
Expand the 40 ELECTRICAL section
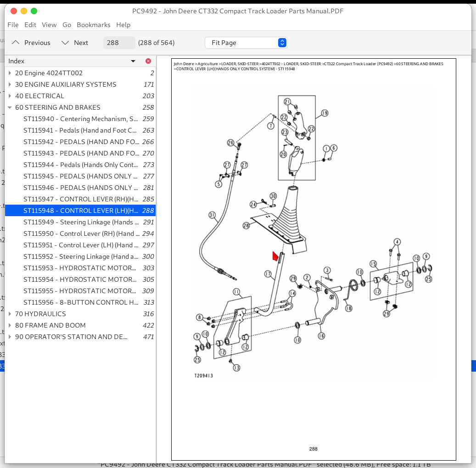point(10,96)
